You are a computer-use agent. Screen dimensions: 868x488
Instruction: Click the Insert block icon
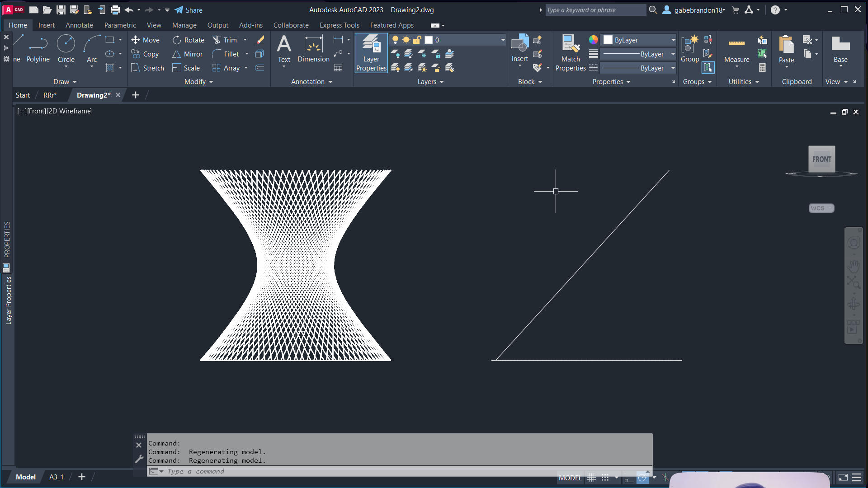[x=519, y=44]
